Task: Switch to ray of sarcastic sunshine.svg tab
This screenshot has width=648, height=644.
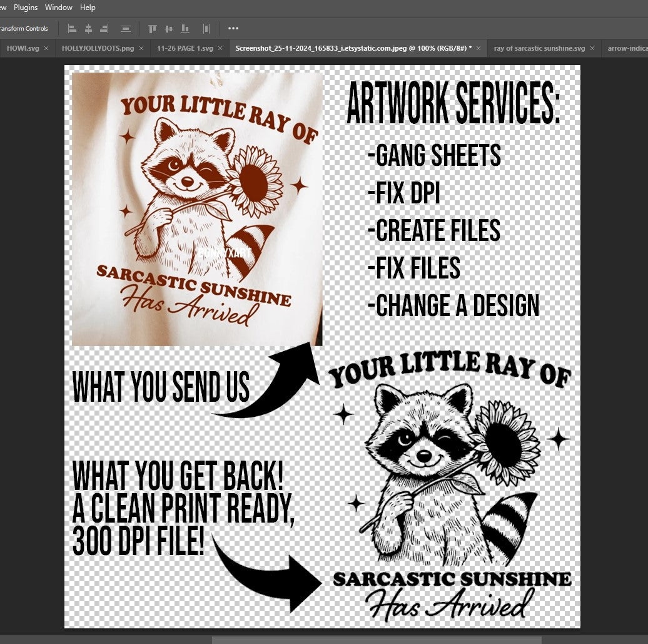Action: [539, 48]
